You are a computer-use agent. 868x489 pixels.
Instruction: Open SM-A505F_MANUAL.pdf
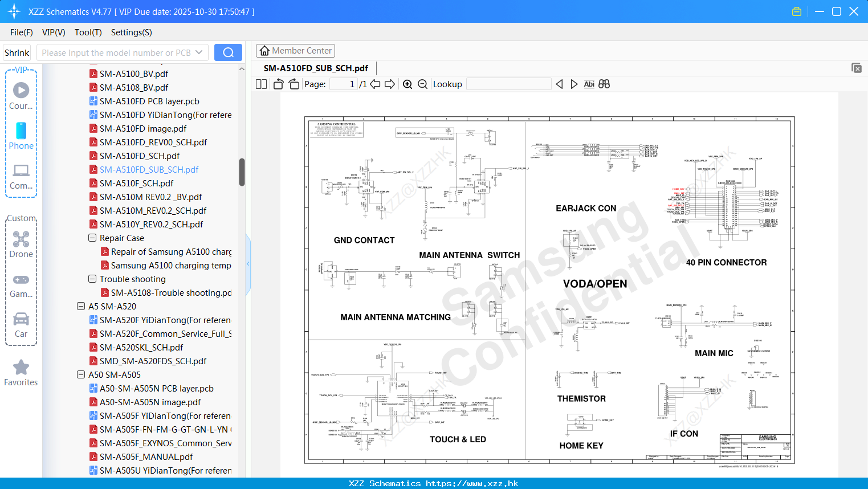tap(141, 457)
